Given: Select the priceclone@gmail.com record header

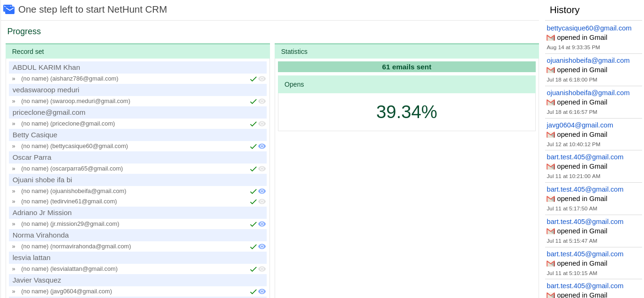Looking at the screenshot, I should [x=138, y=112].
